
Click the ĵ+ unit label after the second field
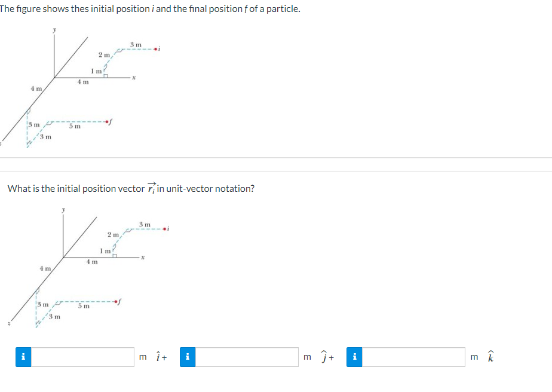(324, 357)
